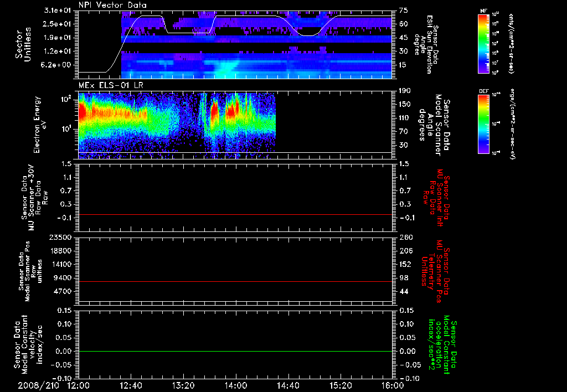Click the NPI Vector Data panel title
Screen dimensions: 567x392
(112, 5)
